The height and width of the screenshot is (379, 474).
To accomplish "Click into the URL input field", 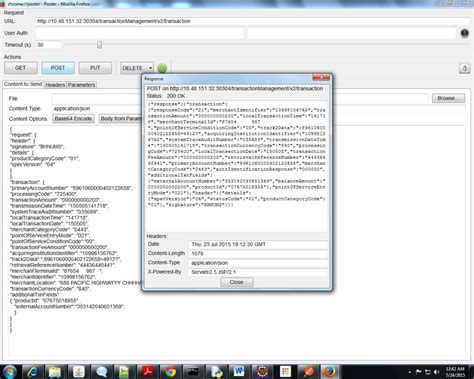I will point(252,21).
